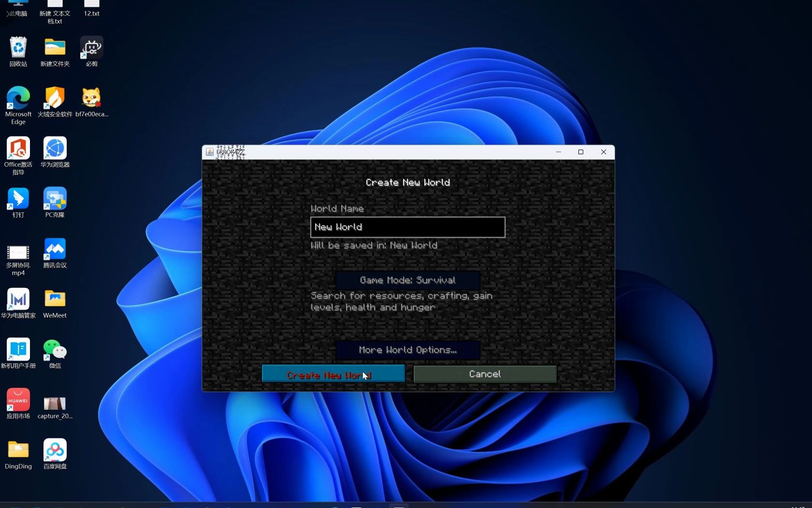Focus the World Name text field
The width and height of the screenshot is (812, 508).
(407, 227)
